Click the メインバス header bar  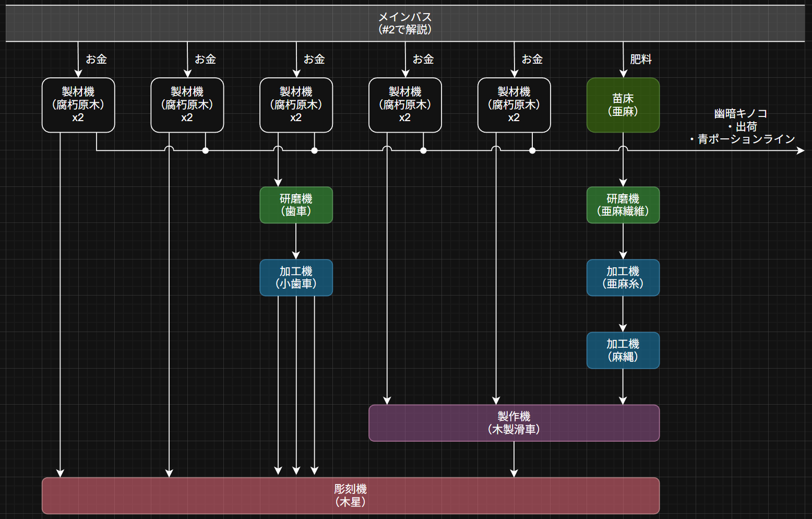click(x=405, y=23)
